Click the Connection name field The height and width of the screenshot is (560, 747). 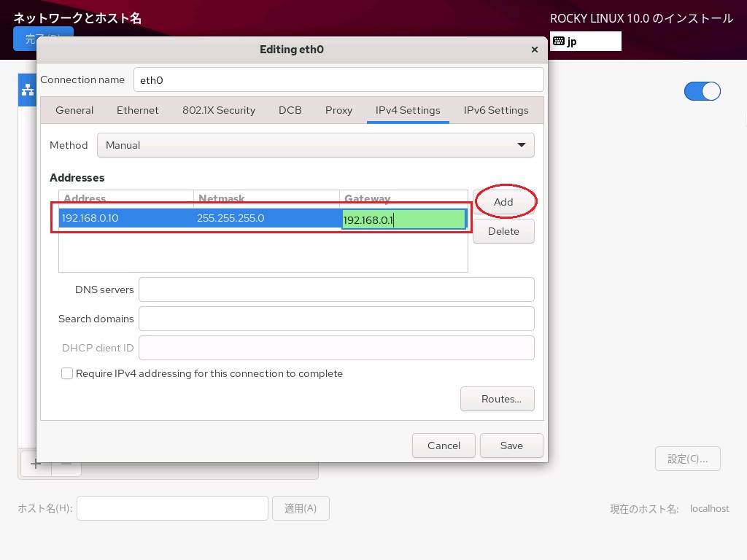(338, 80)
